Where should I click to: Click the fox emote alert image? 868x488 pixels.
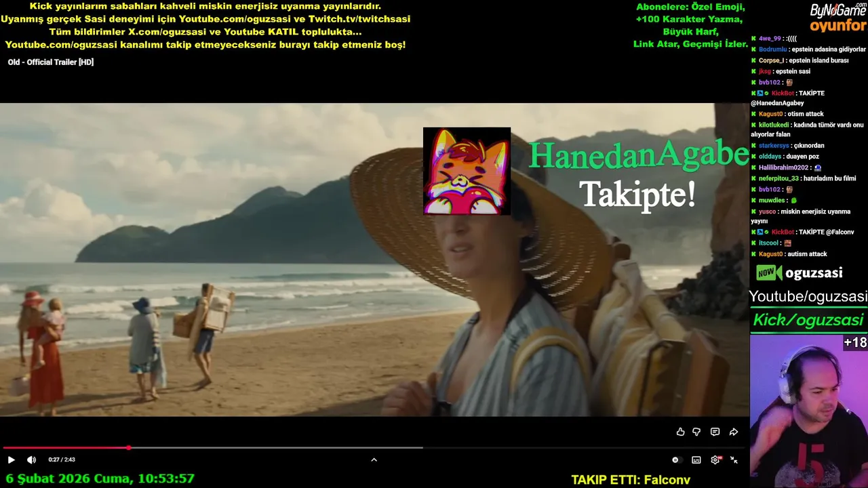(467, 171)
